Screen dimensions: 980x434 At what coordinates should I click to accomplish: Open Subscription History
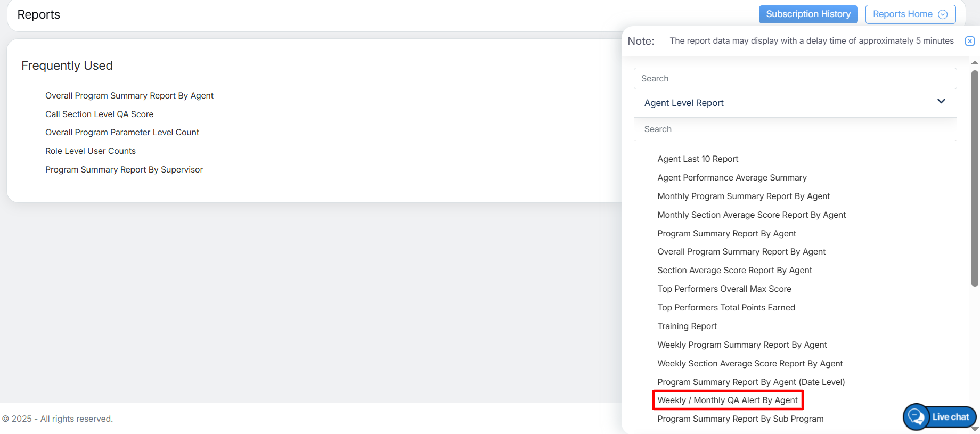pos(808,14)
